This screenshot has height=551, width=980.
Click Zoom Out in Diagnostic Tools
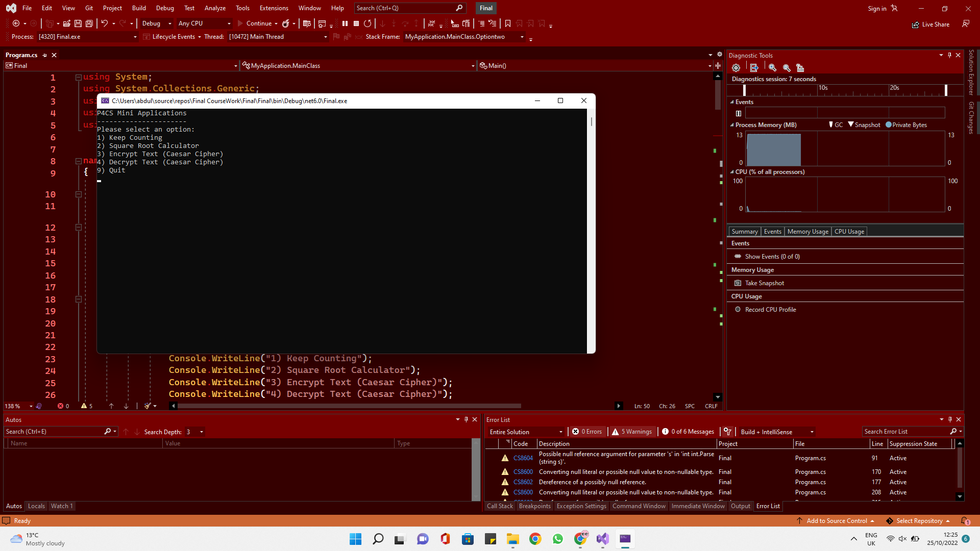point(787,68)
